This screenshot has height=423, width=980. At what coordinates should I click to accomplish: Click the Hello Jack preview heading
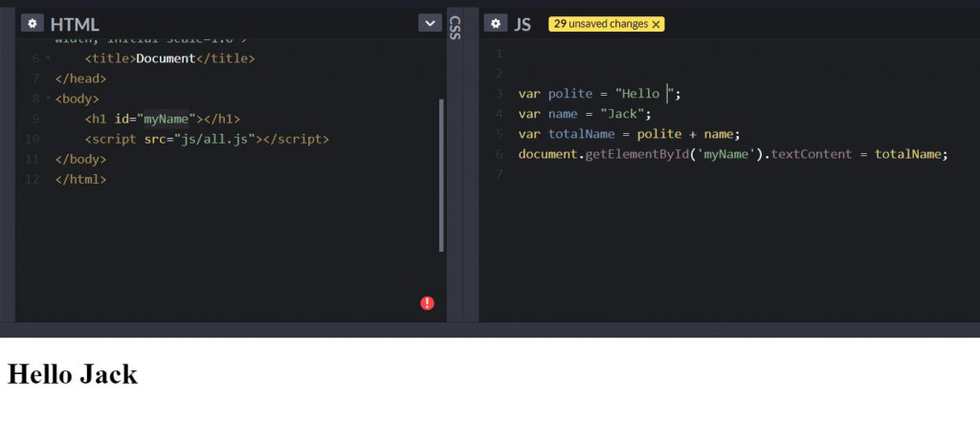[73, 374]
